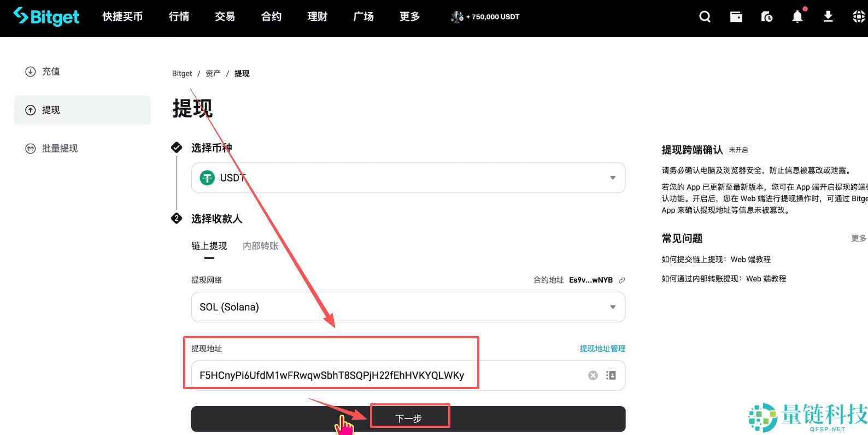
Task: Open 更多 menu in header
Action: 410,17
